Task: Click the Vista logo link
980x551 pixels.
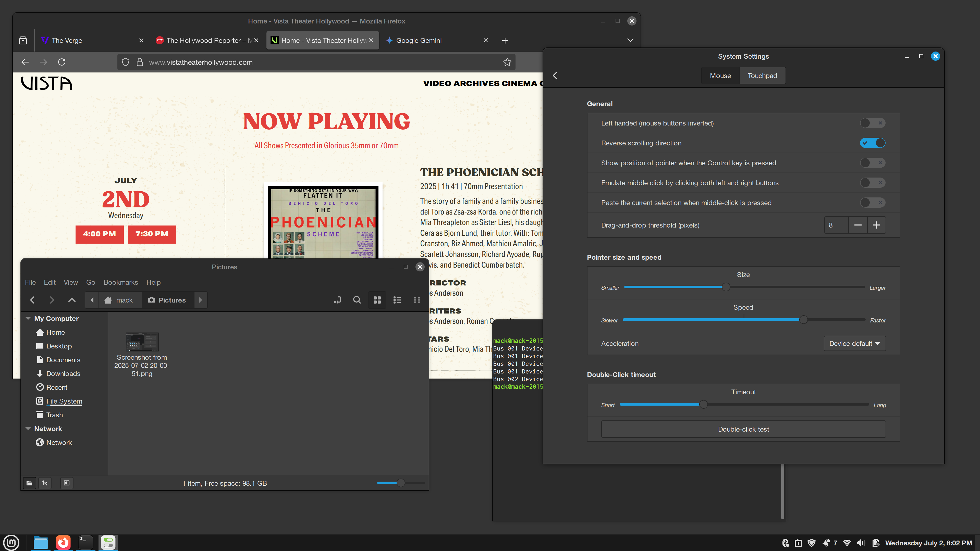Action: [46, 83]
